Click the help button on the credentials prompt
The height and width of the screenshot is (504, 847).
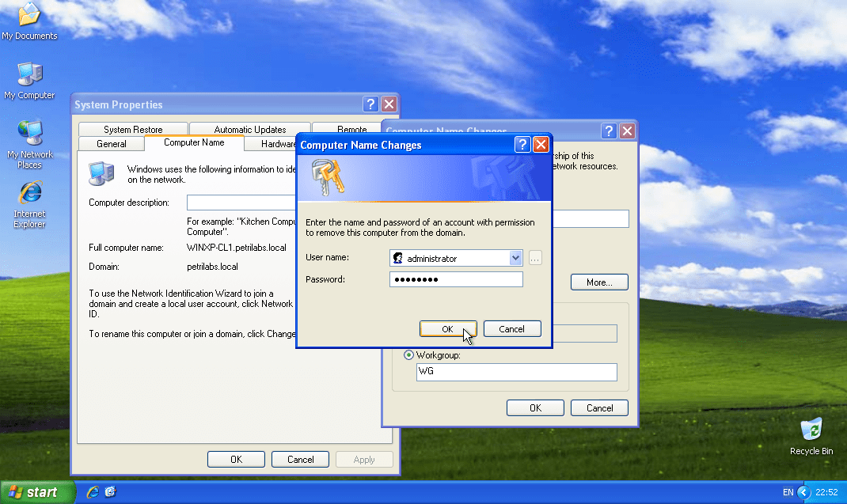522,145
